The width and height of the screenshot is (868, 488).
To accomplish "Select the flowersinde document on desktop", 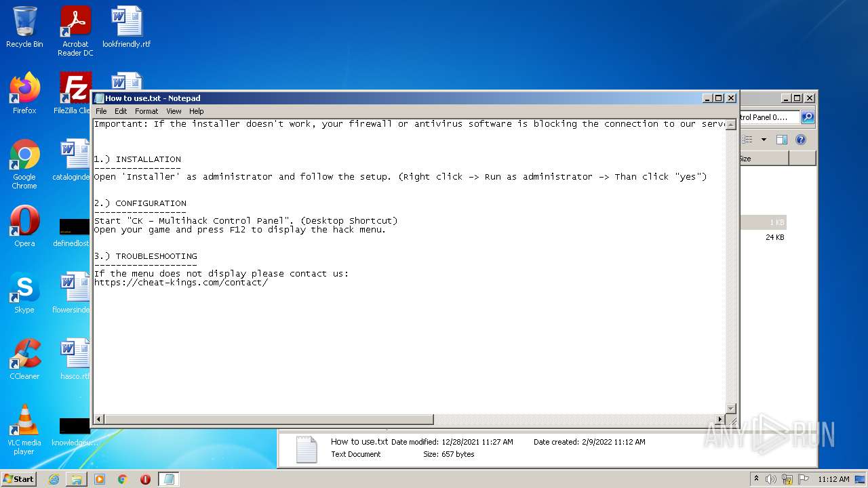I will tap(73, 292).
